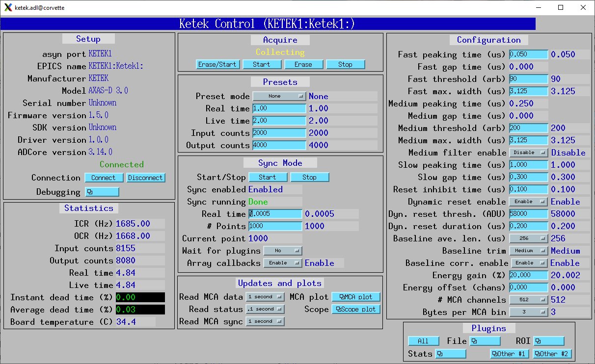Click Fast peaking time input field
Image resolution: width=595 pixels, height=364 pixels.
(528, 54)
